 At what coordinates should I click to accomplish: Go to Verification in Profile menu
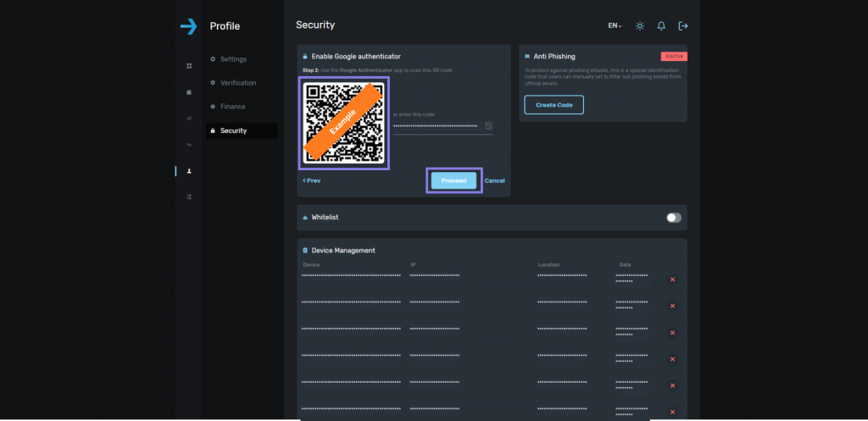pos(238,83)
